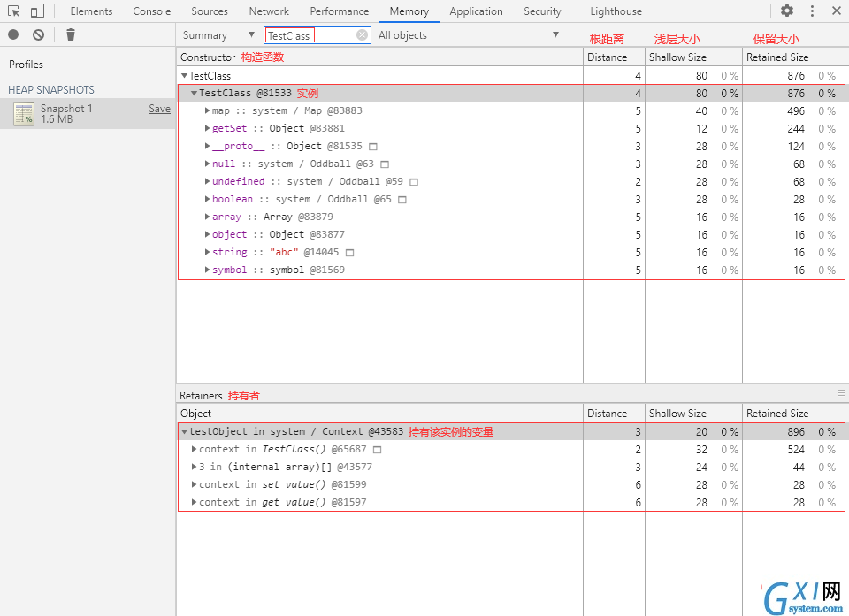Image resolution: width=849 pixels, height=616 pixels.
Task: Click the Profiles heading in sidebar
Action: pos(26,65)
